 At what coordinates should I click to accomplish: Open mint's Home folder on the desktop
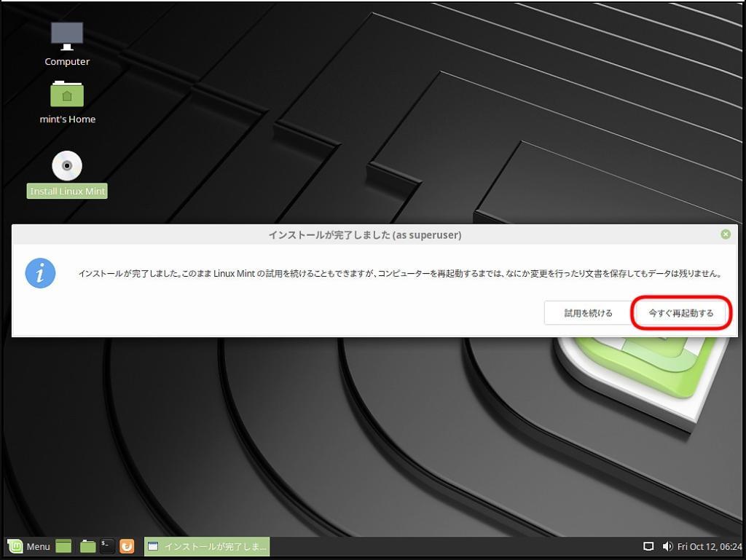(x=67, y=95)
